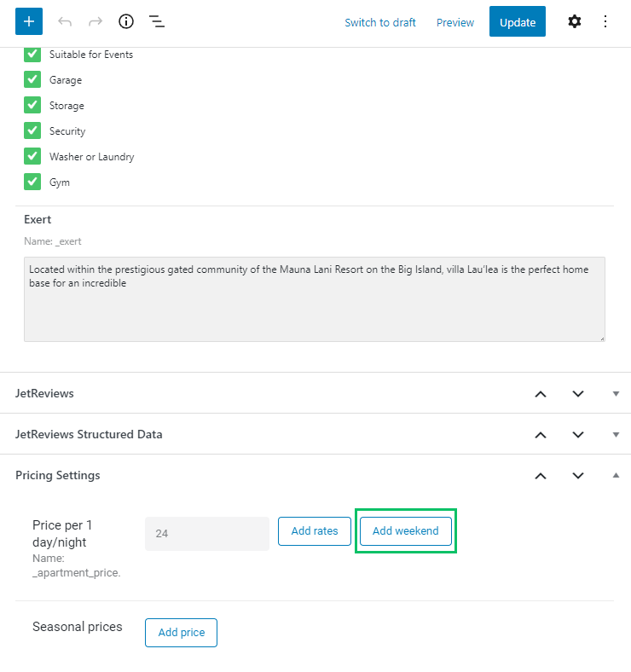The image size is (631, 672).
Task: Click the Update button
Action: (x=518, y=21)
